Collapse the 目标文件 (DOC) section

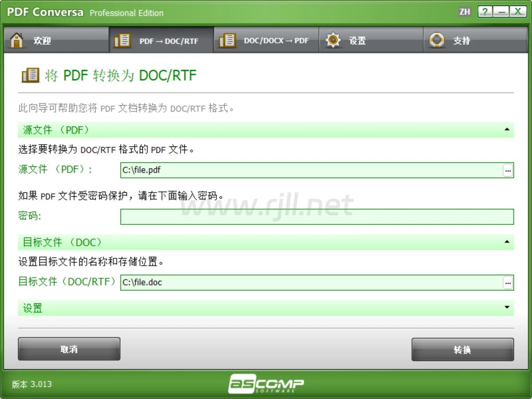507,242
